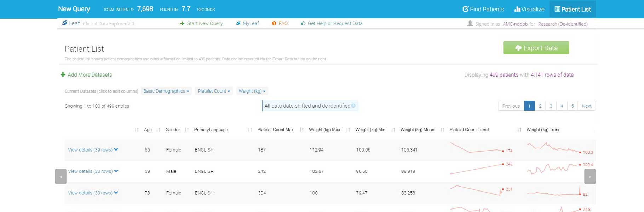
Task: Click the sort icon left of Age
Action: point(137,130)
